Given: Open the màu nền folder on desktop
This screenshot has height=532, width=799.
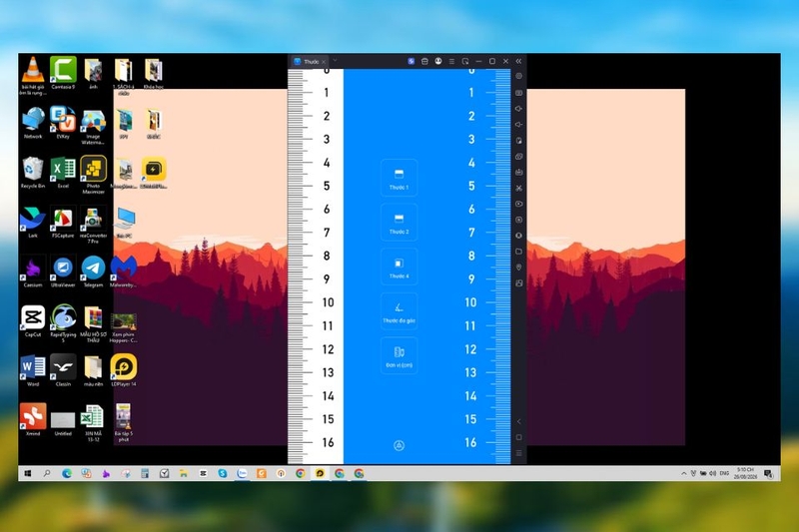Looking at the screenshot, I should (x=93, y=370).
